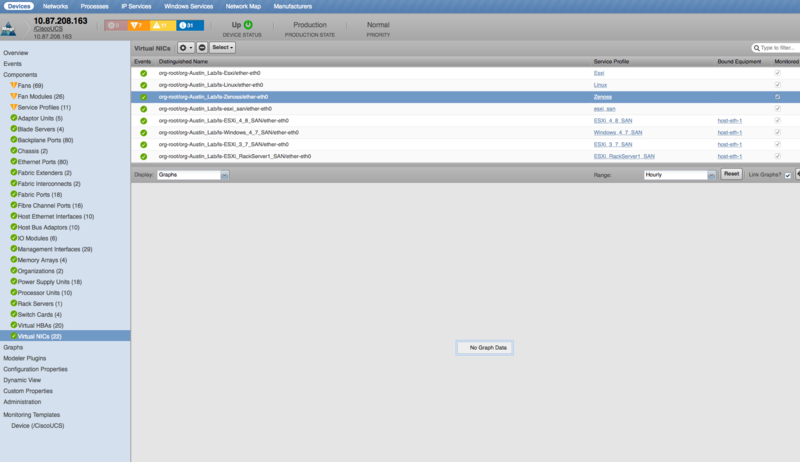The image size is (800, 462).
Task: Click warning icon next to Service Profiles (11)
Action: [x=14, y=107]
